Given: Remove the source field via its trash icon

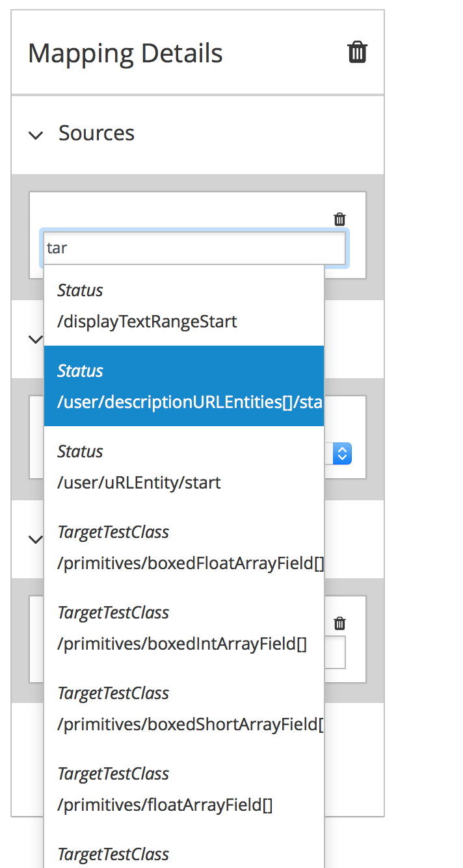Looking at the screenshot, I should coord(339,219).
